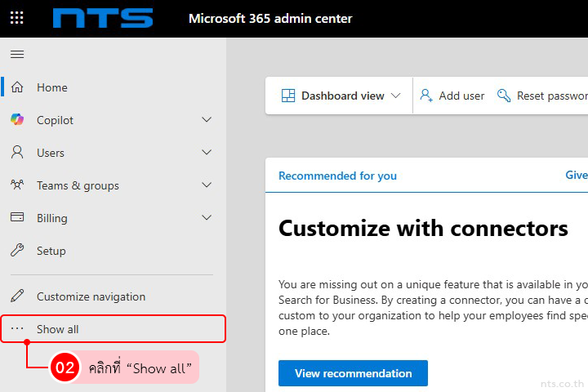Viewport: 588px width, 392px height.
Task: Open the Recommended for you tab
Action: click(337, 176)
